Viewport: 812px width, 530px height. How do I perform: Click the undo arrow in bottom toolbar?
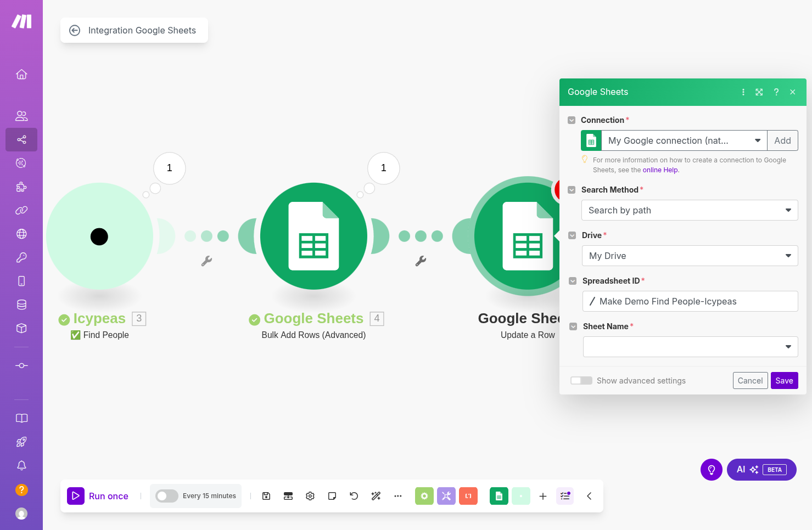pyautogui.click(x=354, y=496)
